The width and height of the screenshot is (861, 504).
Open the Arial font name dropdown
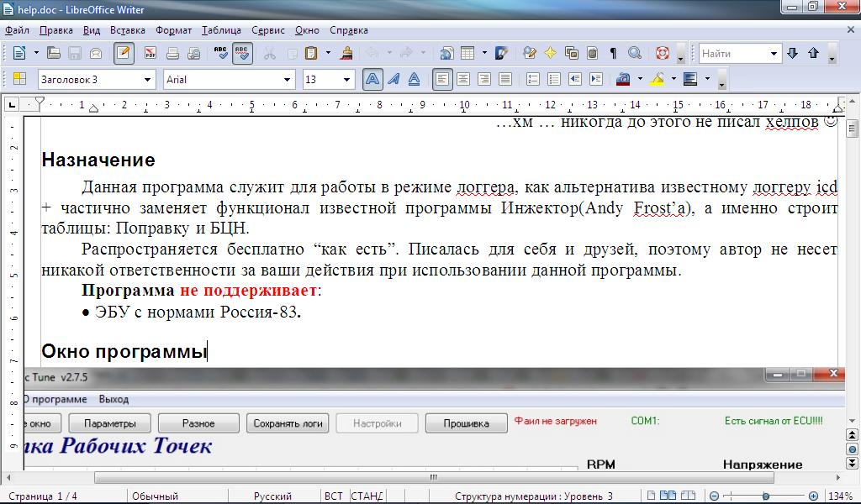click(287, 80)
